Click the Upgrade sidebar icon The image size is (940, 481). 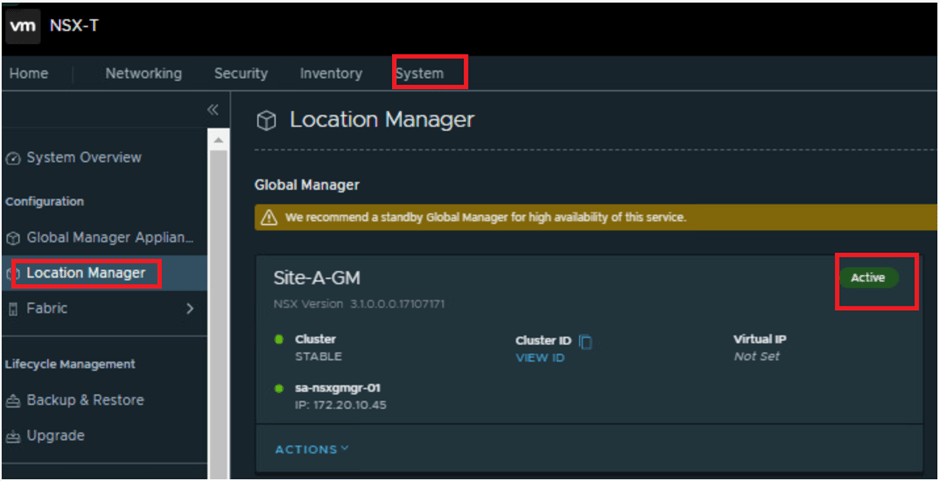pos(13,437)
